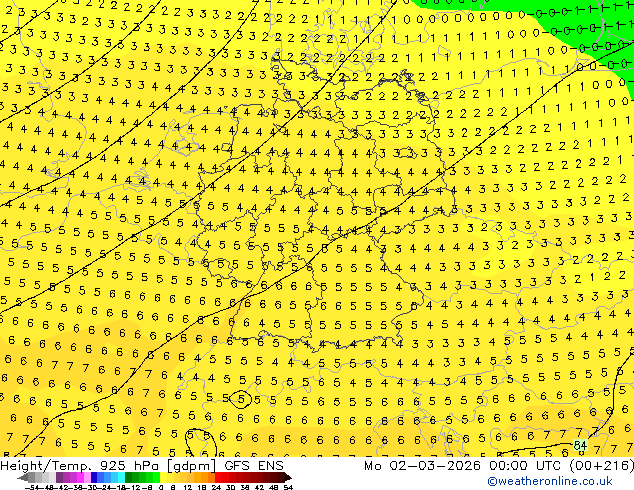Select the cyan legend swatch above -18

(x=121, y=477)
